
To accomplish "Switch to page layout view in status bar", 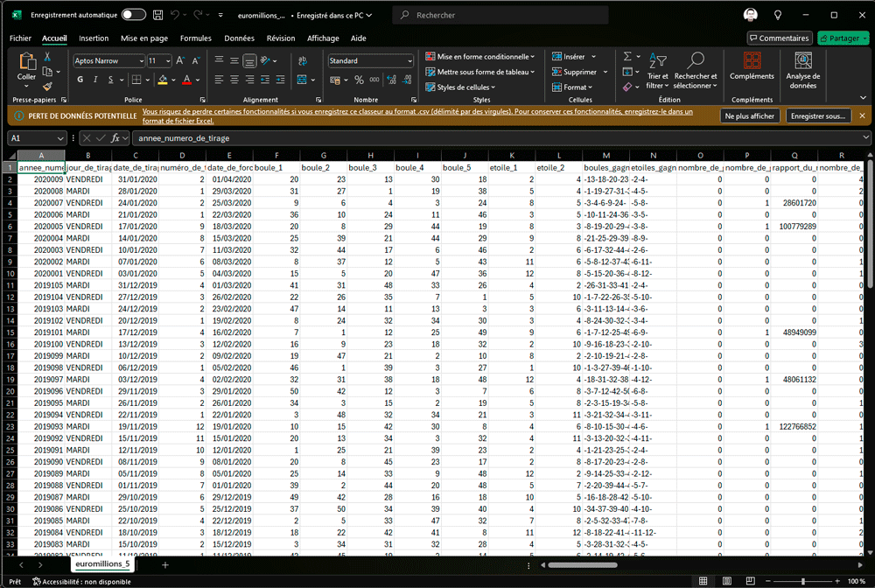I will [726, 581].
